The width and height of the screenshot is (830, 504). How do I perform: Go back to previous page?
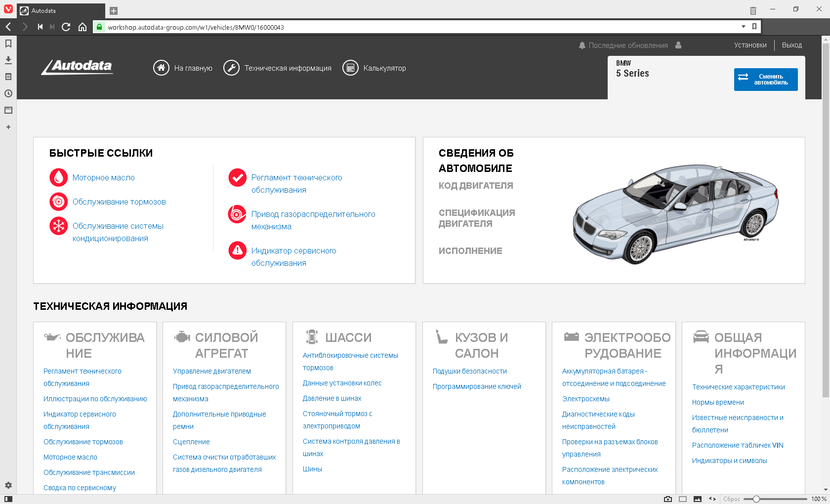(8, 27)
